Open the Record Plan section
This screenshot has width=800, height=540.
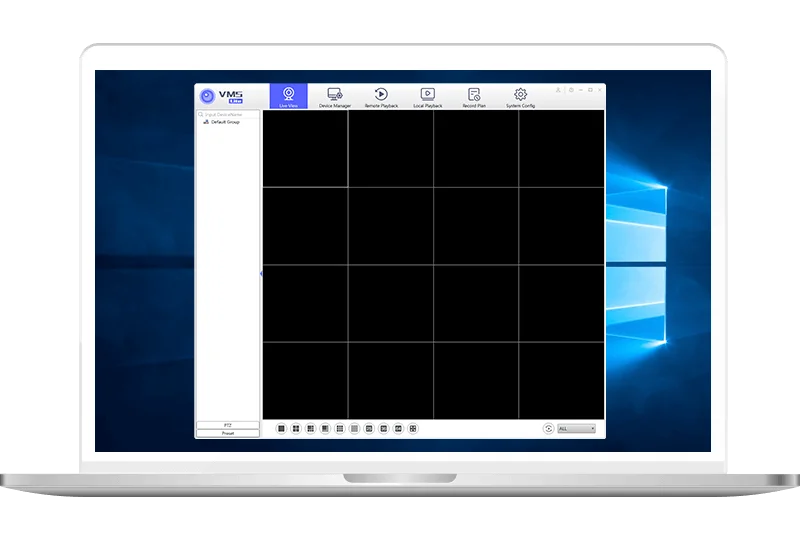(474, 96)
